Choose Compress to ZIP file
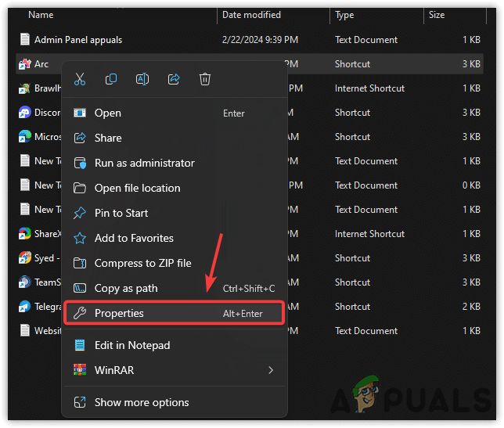The width and height of the screenshot is (504, 428). pos(142,263)
